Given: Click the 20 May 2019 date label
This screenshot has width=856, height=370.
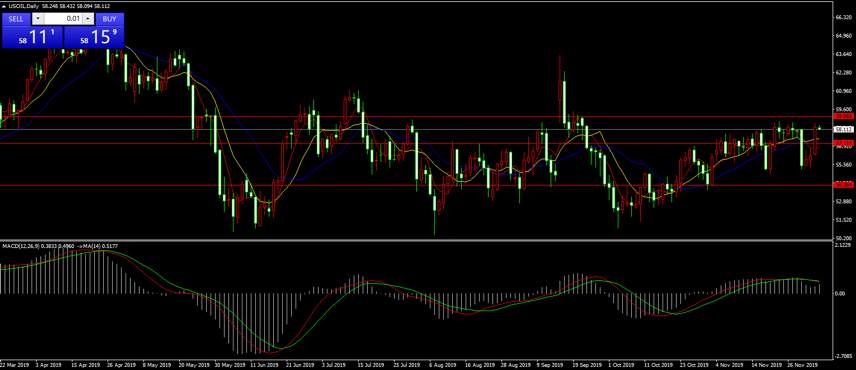Looking at the screenshot, I should 193,364.
